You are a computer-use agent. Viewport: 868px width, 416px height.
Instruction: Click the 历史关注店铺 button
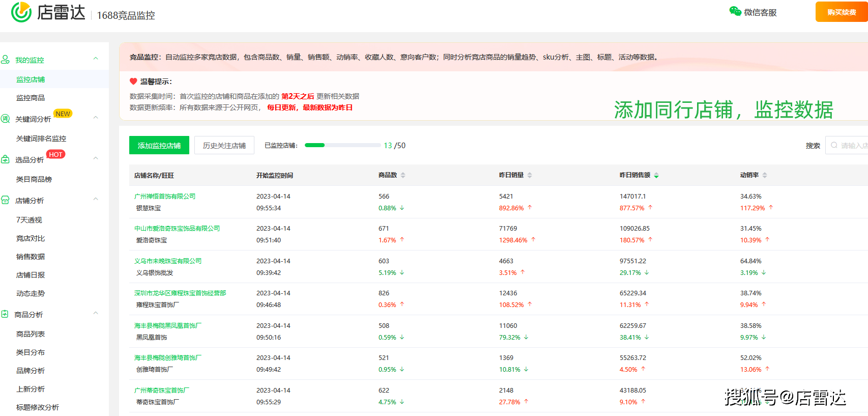224,145
